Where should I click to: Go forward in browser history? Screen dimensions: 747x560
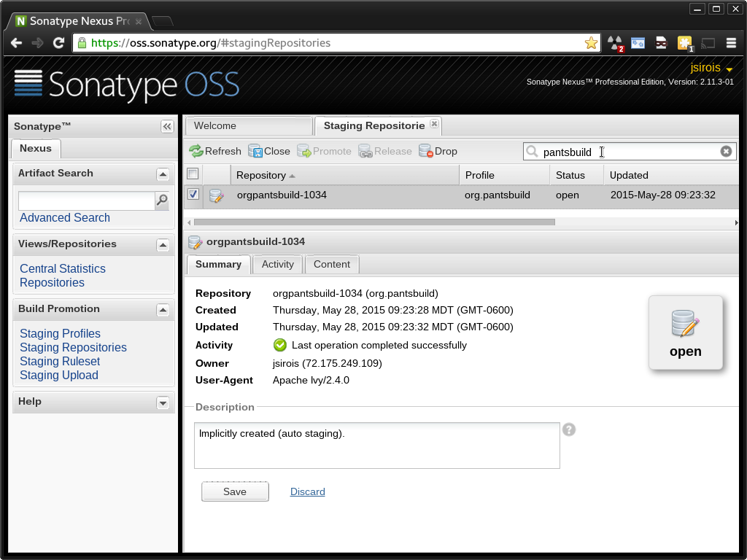tap(37, 43)
